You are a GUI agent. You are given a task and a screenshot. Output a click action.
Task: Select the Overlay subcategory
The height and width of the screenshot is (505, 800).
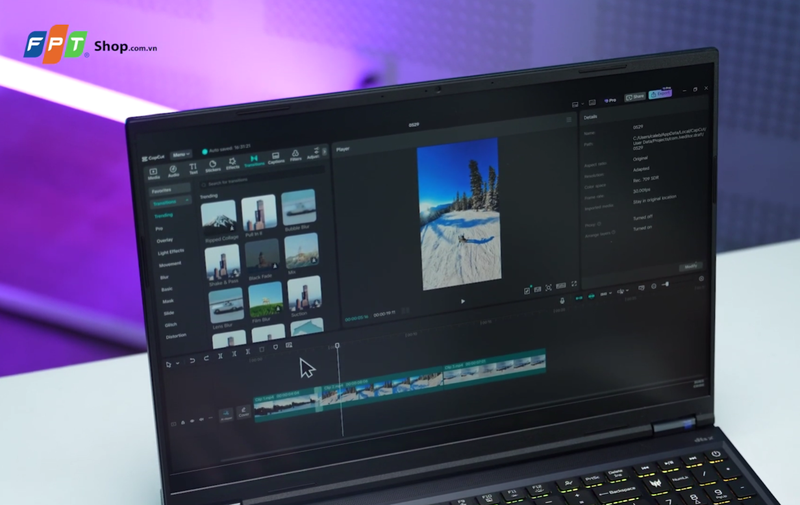point(165,240)
